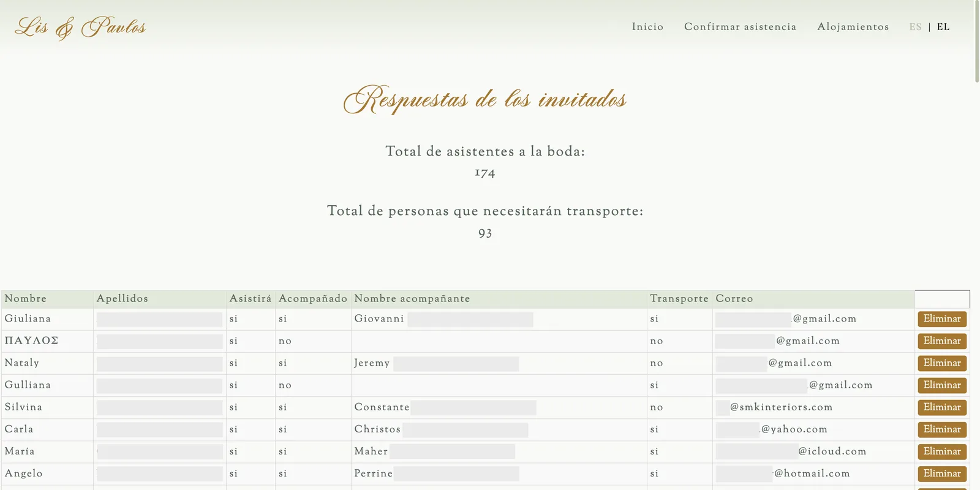Switch language to ES
This screenshot has width=980, height=490.
click(x=916, y=27)
